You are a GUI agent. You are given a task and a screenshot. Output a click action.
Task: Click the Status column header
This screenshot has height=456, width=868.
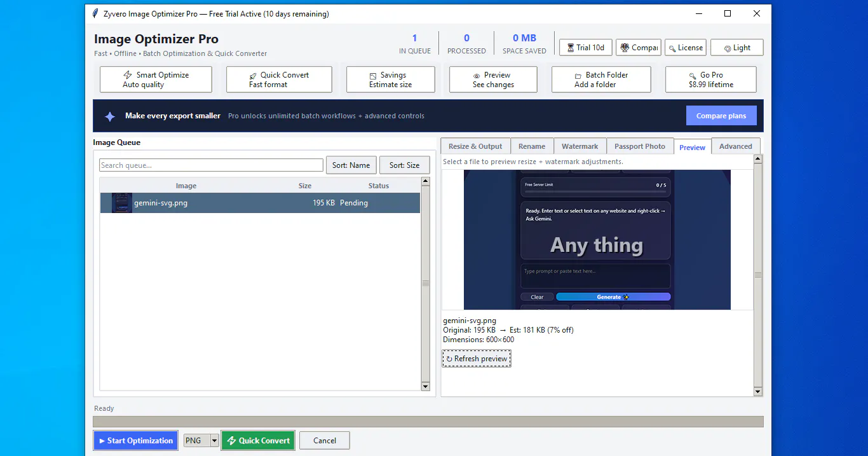click(x=379, y=186)
